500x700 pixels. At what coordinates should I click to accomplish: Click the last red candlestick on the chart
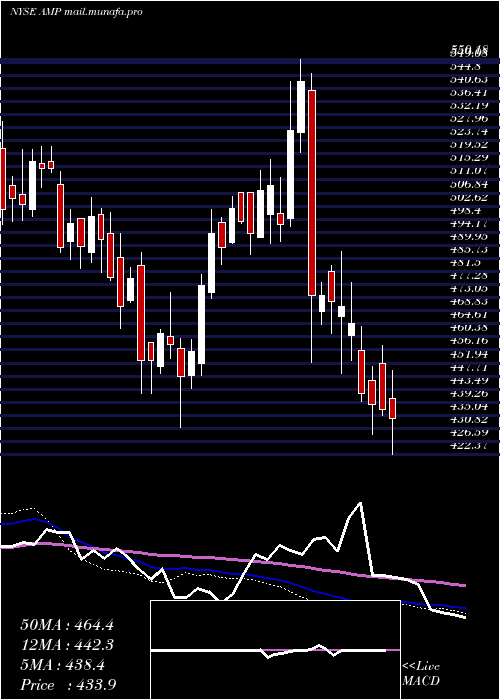coord(392,408)
